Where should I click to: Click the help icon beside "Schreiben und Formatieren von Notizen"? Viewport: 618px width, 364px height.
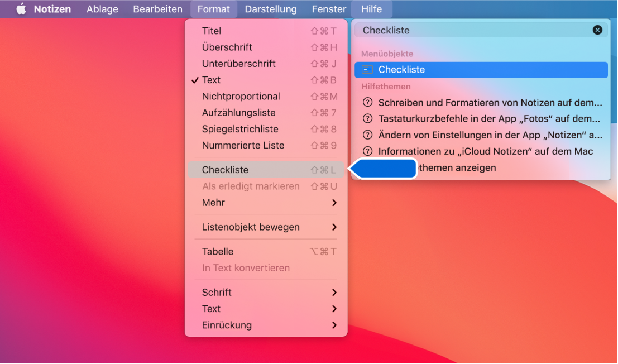368,103
